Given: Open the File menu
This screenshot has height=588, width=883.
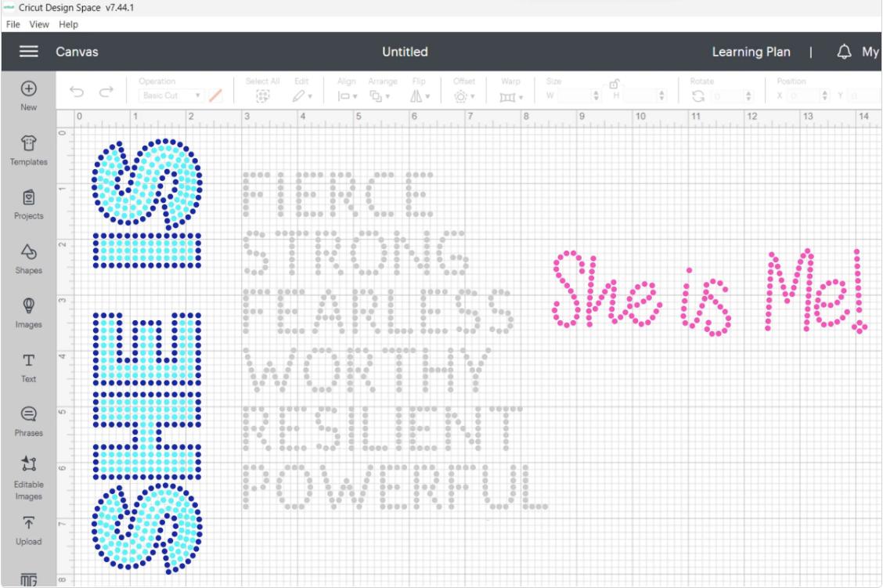Looking at the screenshot, I should (x=13, y=24).
